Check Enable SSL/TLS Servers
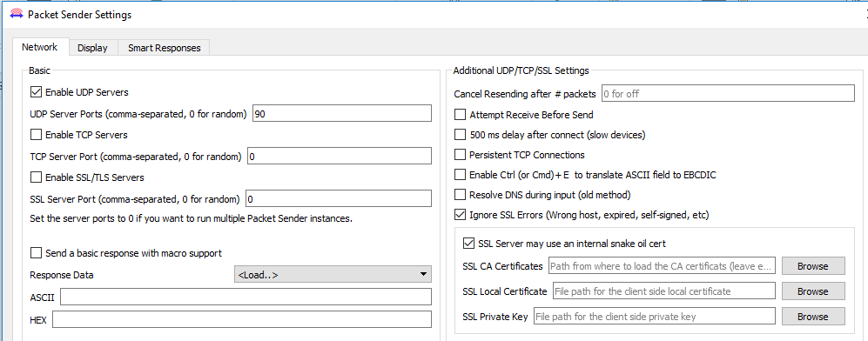The width and height of the screenshot is (868, 341). [x=36, y=177]
